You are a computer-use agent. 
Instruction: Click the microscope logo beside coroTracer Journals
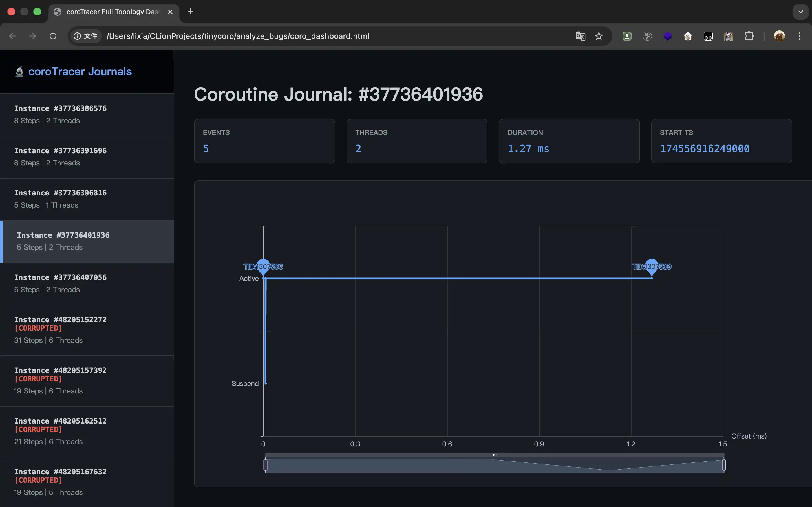tap(19, 72)
